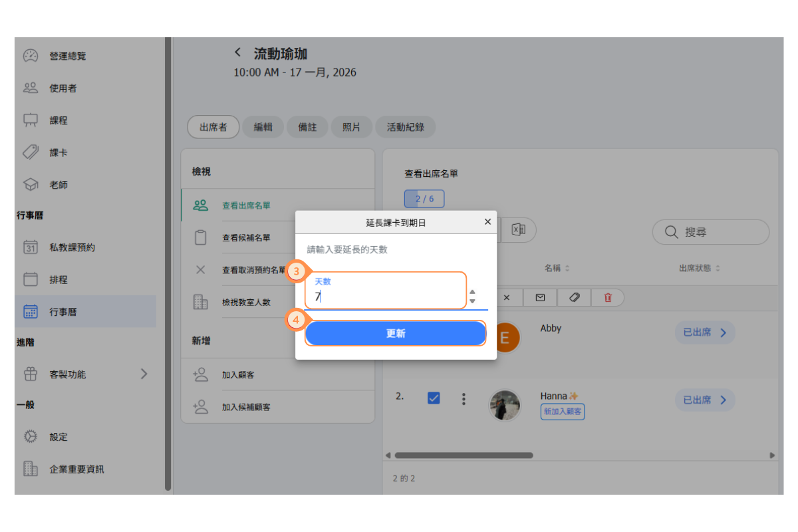
Task: Open the three-dot menu for Hanna
Action: (464, 399)
